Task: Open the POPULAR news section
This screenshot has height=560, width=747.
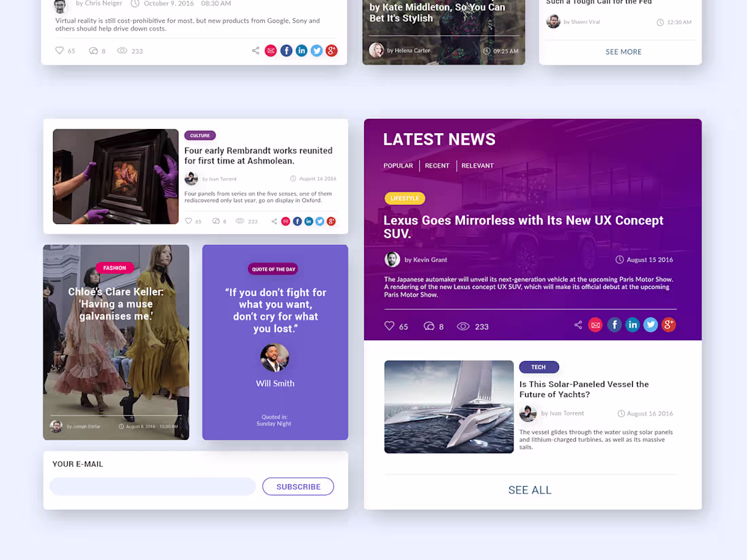Action: (x=398, y=166)
